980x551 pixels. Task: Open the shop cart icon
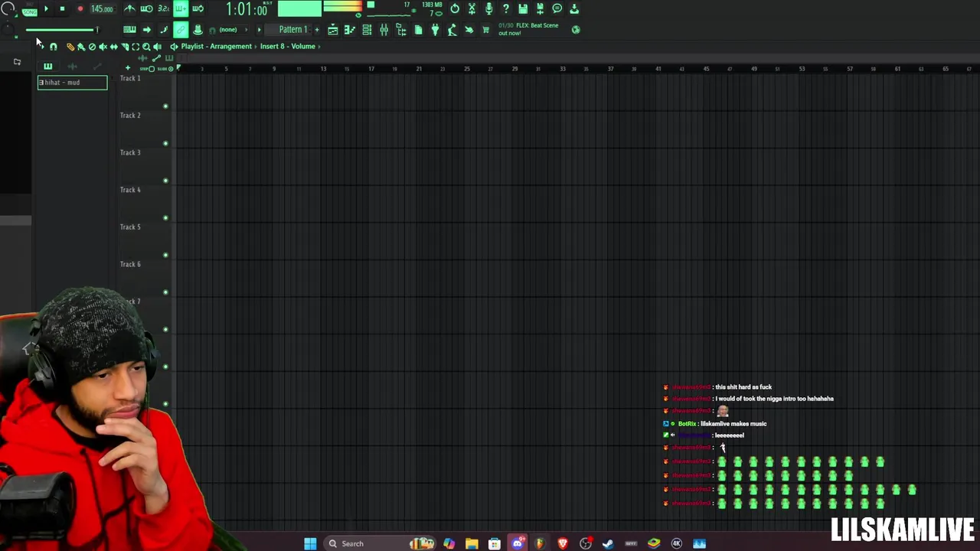click(x=485, y=29)
